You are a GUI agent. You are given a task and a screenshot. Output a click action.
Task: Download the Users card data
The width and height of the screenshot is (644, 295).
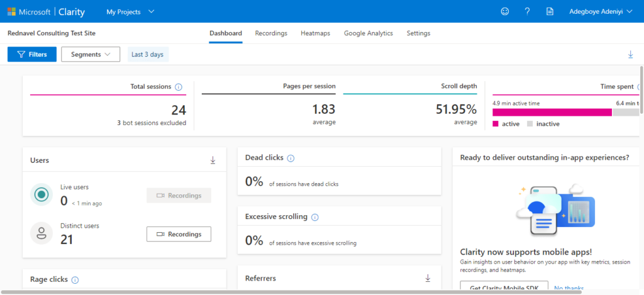tap(213, 160)
